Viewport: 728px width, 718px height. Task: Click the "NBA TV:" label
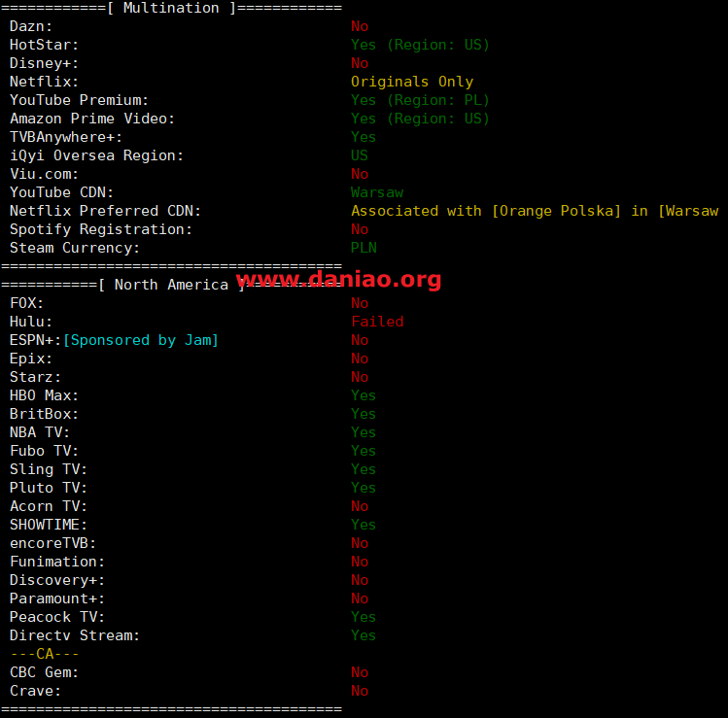pos(40,432)
